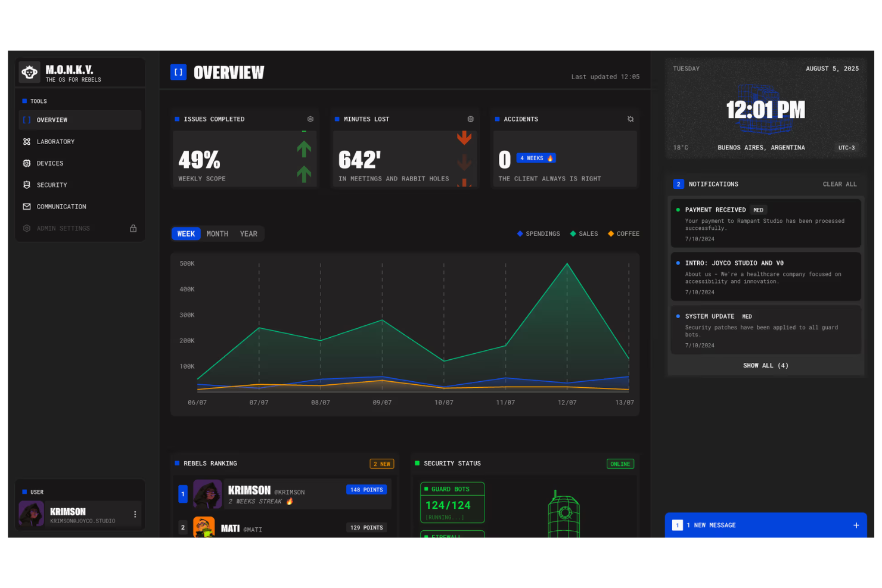Open Issues Completed card settings gear
The image size is (882, 588).
coord(310,119)
